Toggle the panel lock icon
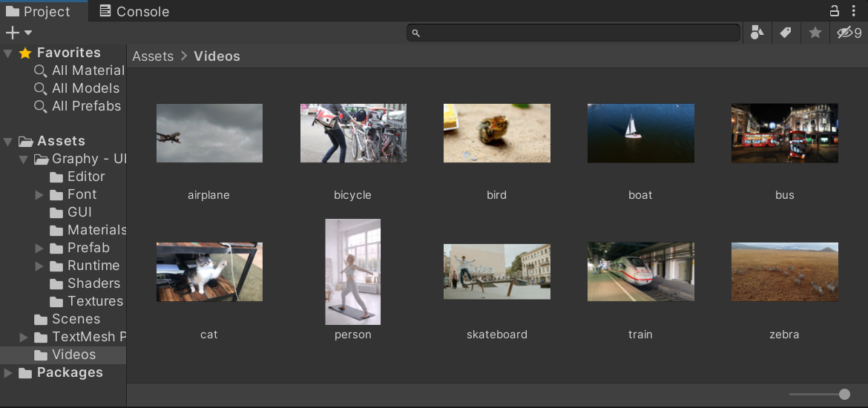868x408 pixels. [835, 11]
